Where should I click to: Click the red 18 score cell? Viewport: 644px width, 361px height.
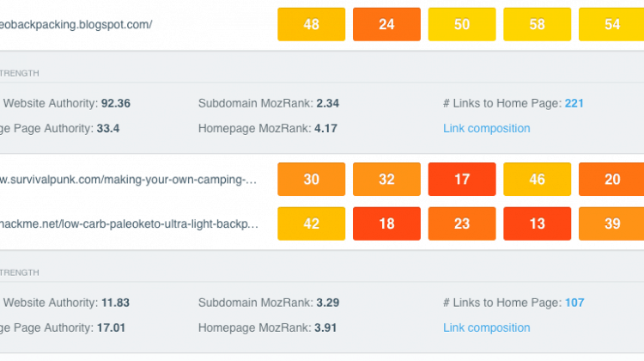point(386,223)
